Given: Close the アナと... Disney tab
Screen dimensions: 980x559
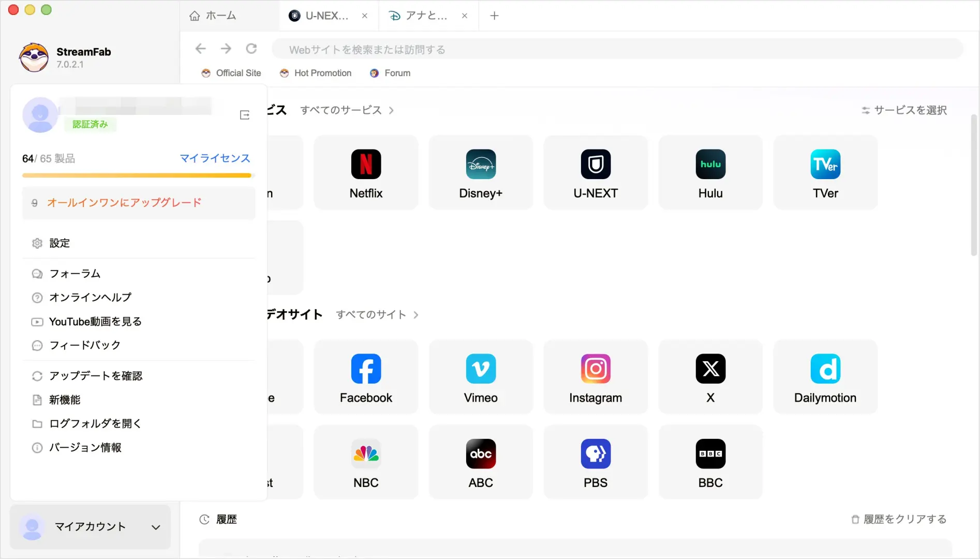Looking at the screenshot, I should point(465,16).
